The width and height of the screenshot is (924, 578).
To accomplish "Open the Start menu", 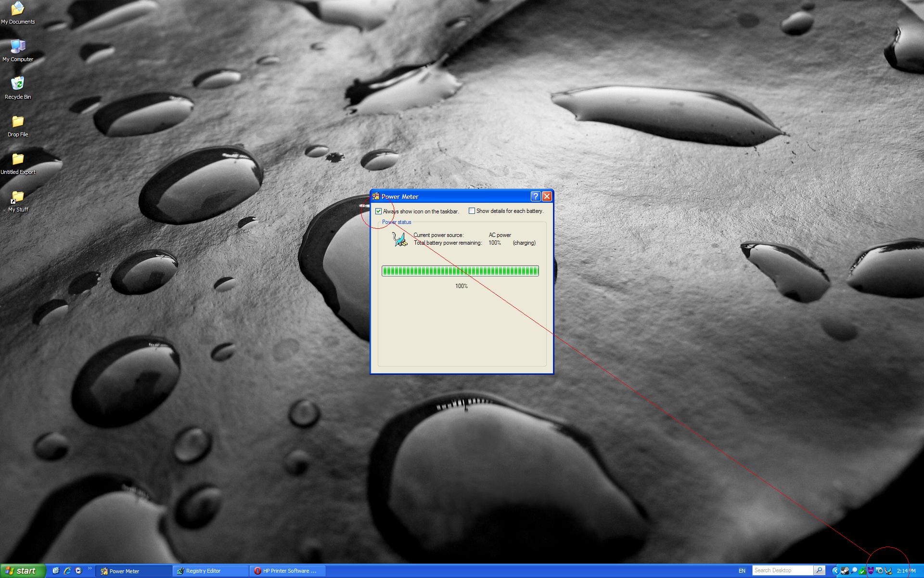I will (x=23, y=571).
